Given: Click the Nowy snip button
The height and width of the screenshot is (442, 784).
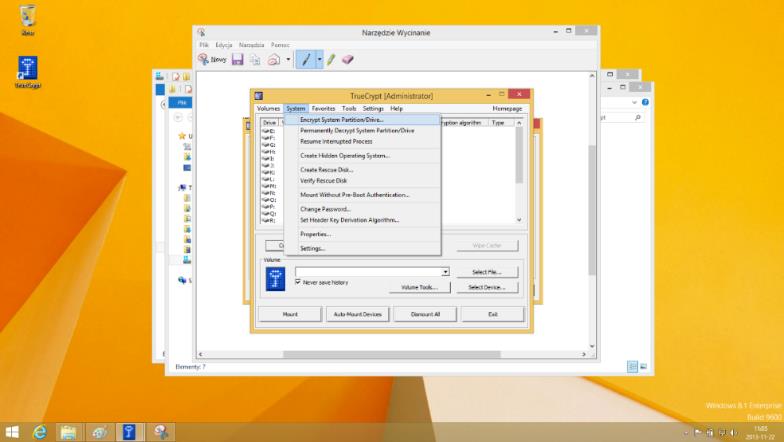Looking at the screenshot, I should click(x=212, y=60).
